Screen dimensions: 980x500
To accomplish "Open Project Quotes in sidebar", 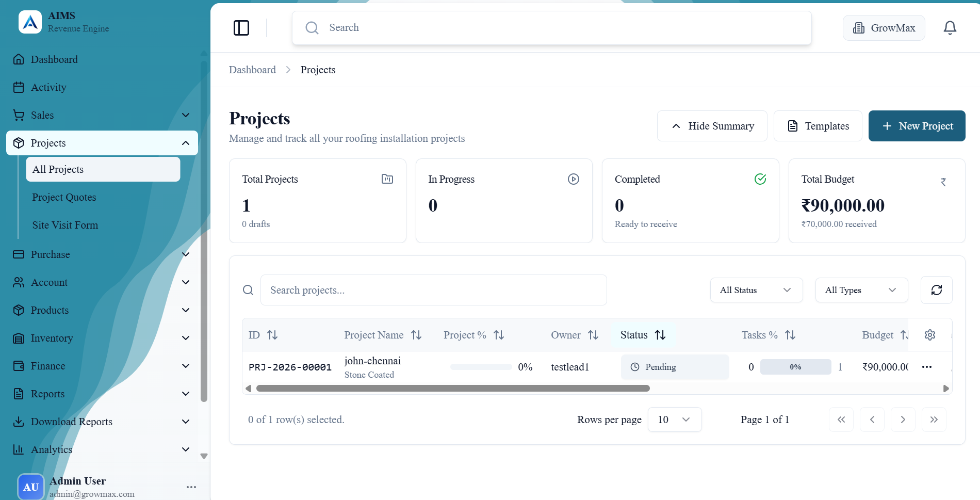I will click(64, 197).
